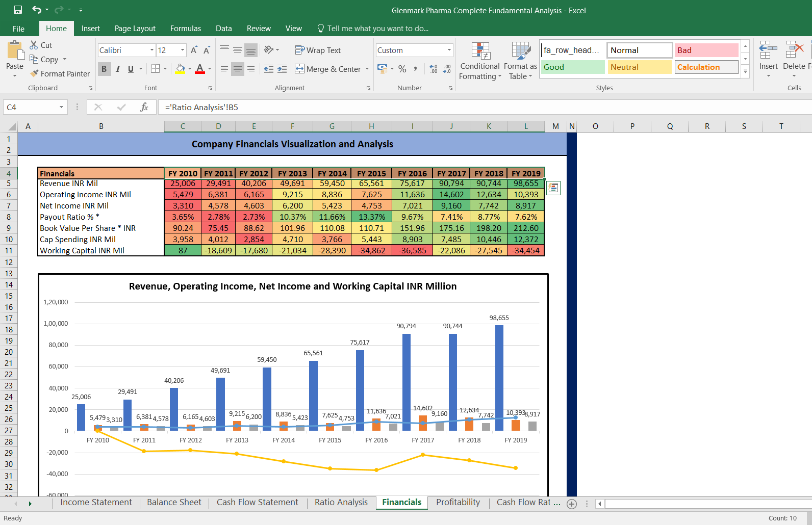Apply fill color bucket icon
Viewport: 812px width, 525px height.
(180, 69)
